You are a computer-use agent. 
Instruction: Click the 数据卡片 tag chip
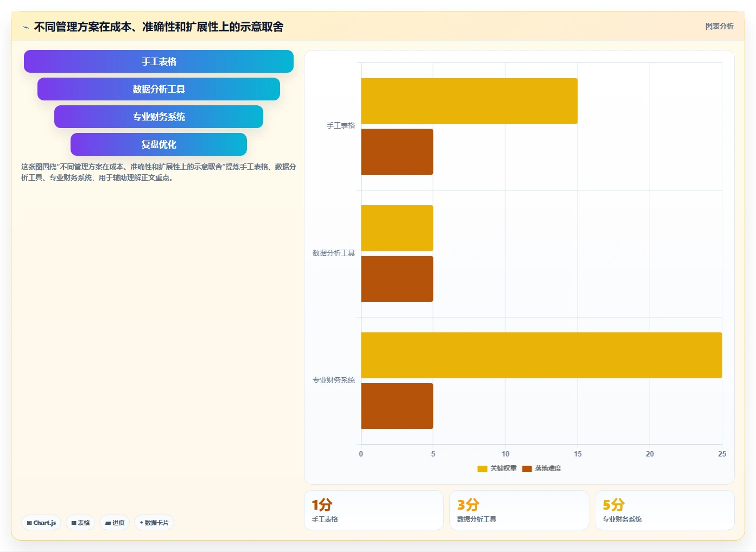pyautogui.click(x=154, y=523)
